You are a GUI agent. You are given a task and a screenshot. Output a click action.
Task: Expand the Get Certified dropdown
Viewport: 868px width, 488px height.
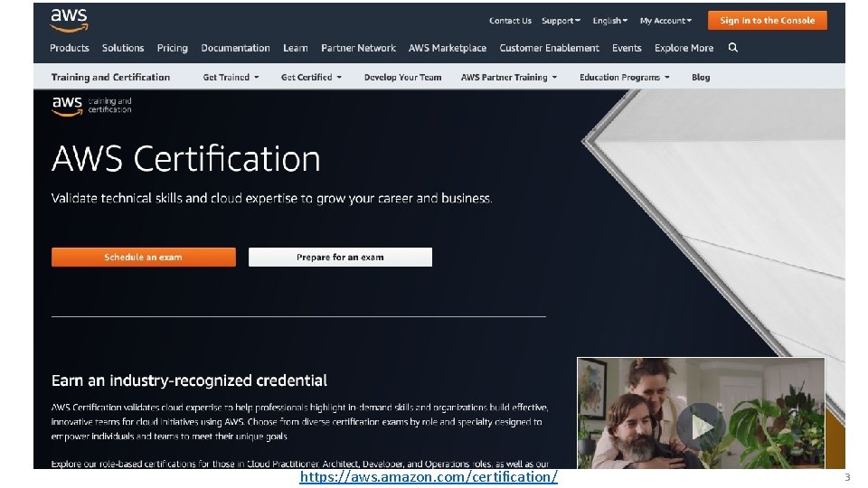(x=311, y=77)
